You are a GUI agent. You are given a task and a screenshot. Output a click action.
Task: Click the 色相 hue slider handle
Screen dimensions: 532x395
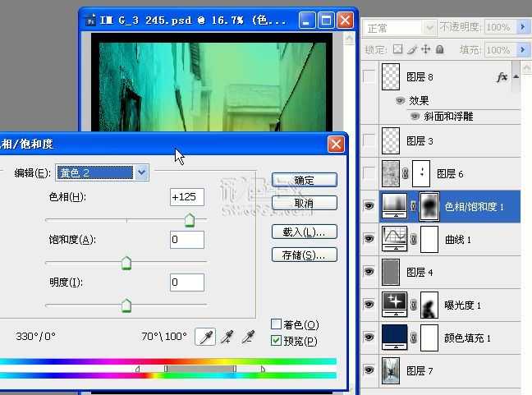190,220
